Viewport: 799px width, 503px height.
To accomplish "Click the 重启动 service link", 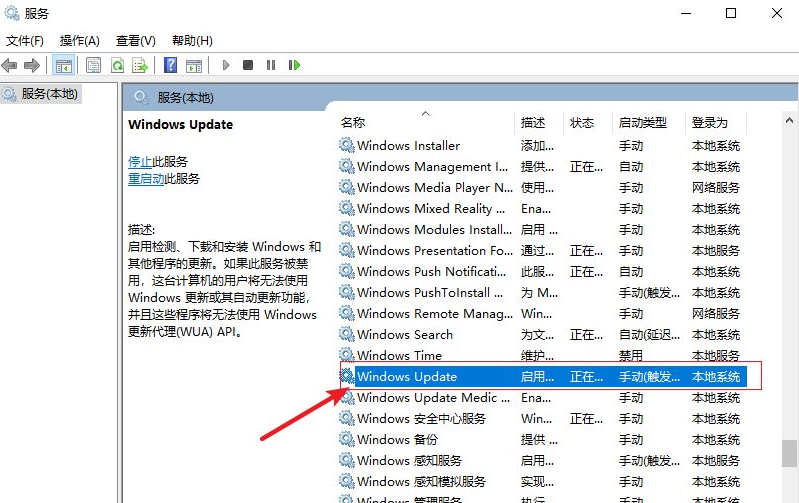I will (146, 179).
